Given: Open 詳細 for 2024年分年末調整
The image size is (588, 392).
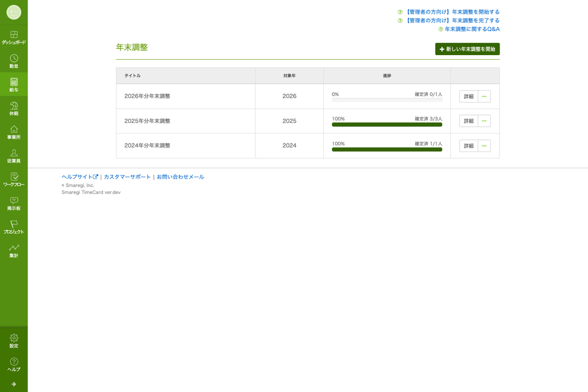Looking at the screenshot, I should click(x=469, y=146).
